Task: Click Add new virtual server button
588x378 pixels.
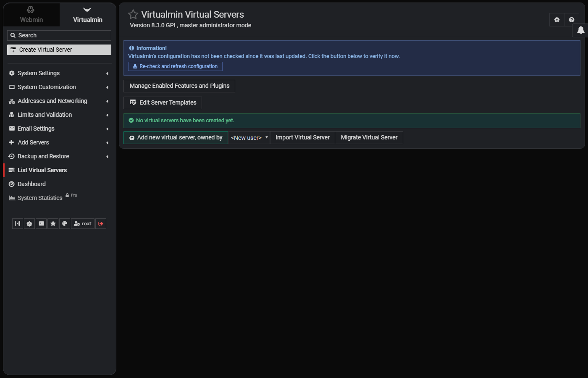Action: tap(176, 137)
